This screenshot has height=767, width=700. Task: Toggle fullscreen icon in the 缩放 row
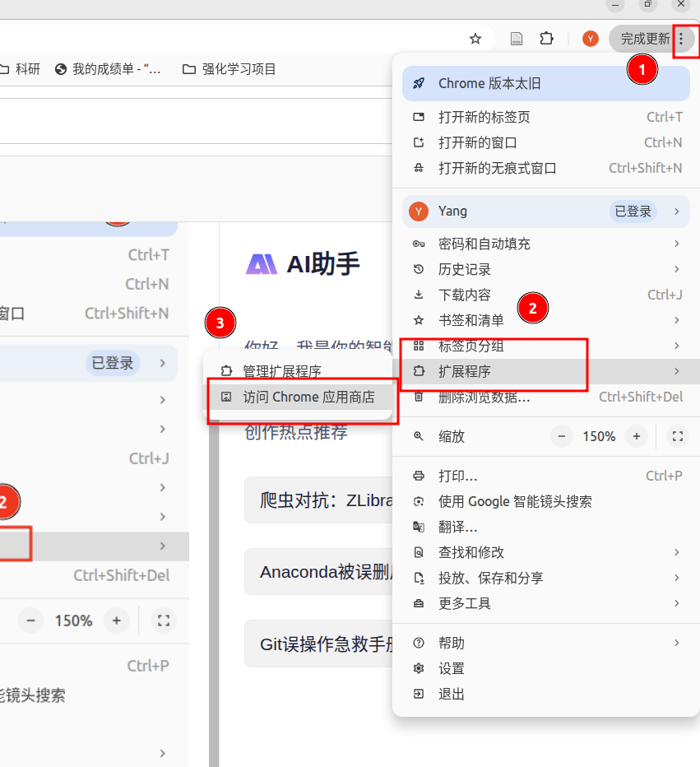pos(678,436)
